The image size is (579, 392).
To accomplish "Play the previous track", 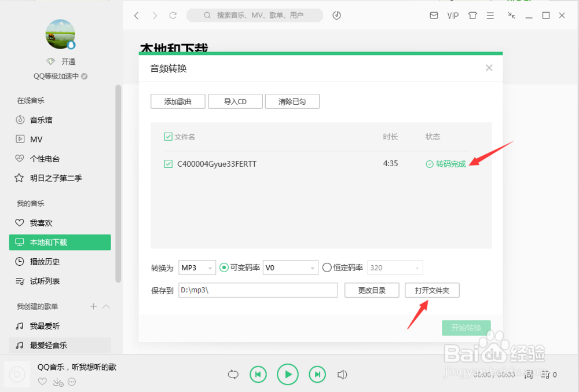I will (258, 375).
